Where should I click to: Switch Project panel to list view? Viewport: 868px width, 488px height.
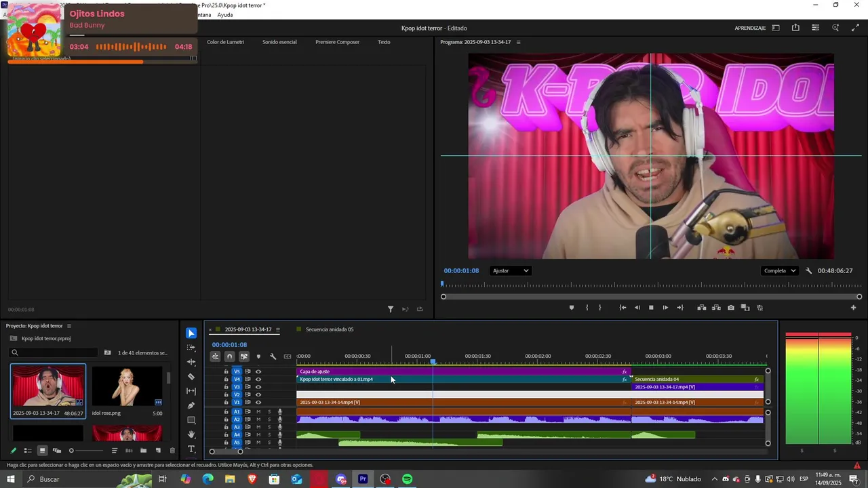point(28,451)
